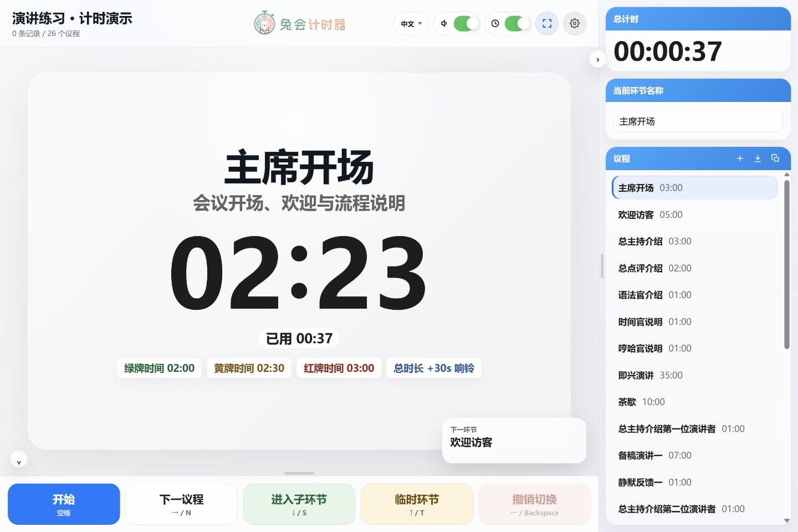The height and width of the screenshot is (532, 798).
Task: Click the 下一环节 欢迎访客 preview card
Action: point(514,441)
